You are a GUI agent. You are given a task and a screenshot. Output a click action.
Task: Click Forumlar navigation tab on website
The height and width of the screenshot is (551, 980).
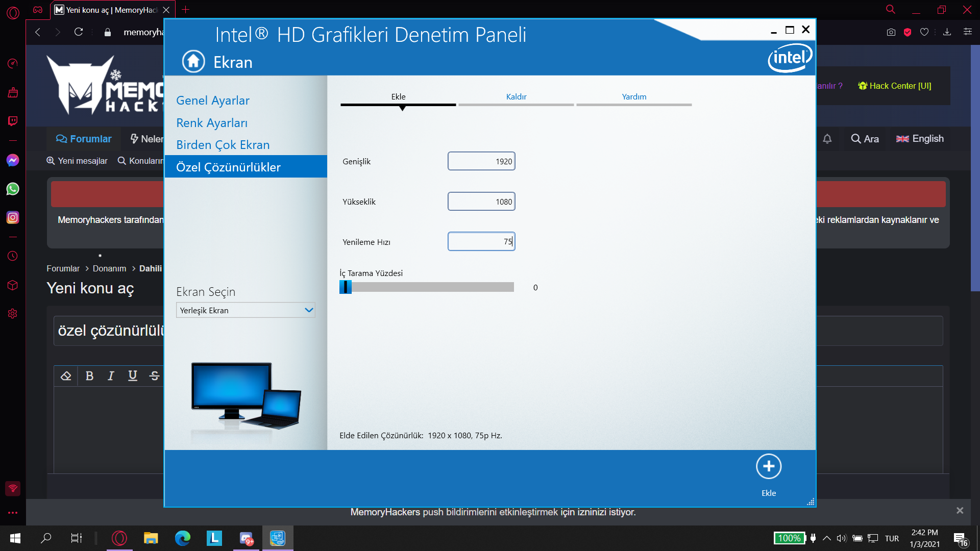click(84, 139)
